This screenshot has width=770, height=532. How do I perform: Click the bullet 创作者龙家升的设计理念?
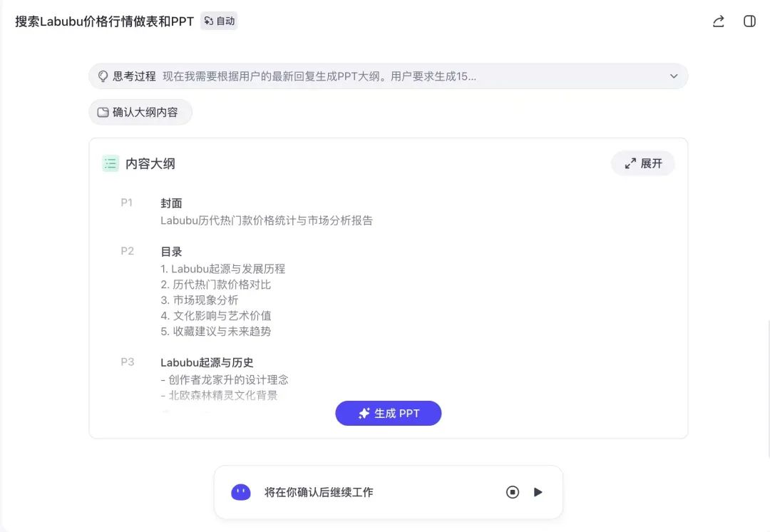[225, 379]
